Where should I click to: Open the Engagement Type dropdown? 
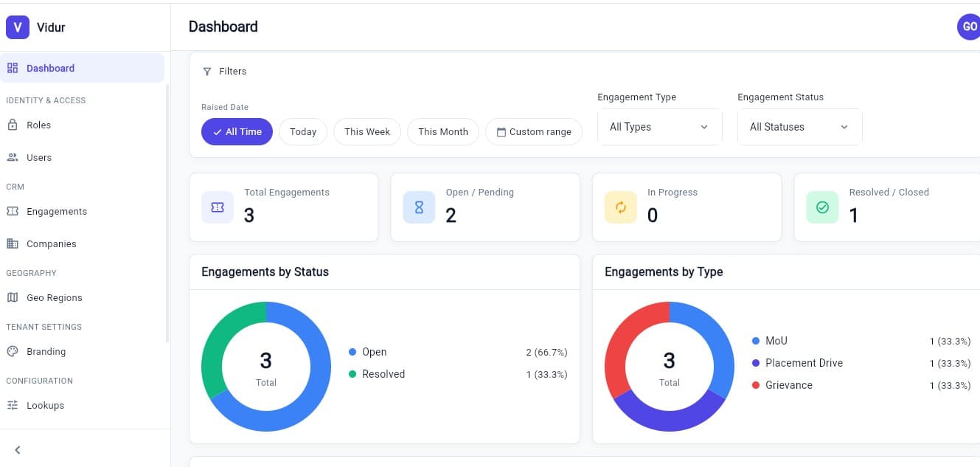[x=660, y=127]
